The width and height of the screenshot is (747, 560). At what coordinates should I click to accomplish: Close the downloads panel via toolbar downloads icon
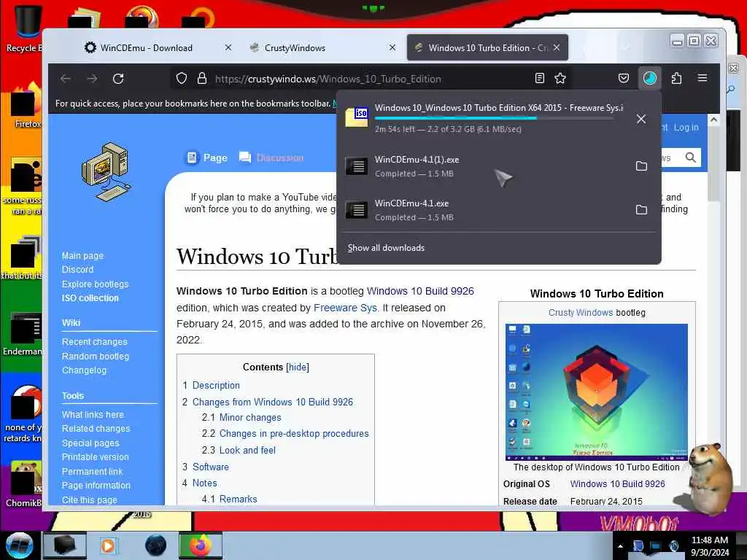point(650,78)
